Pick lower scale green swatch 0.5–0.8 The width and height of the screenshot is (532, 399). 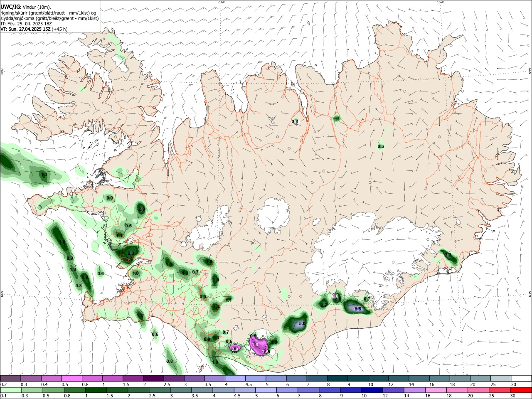click(x=54, y=390)
